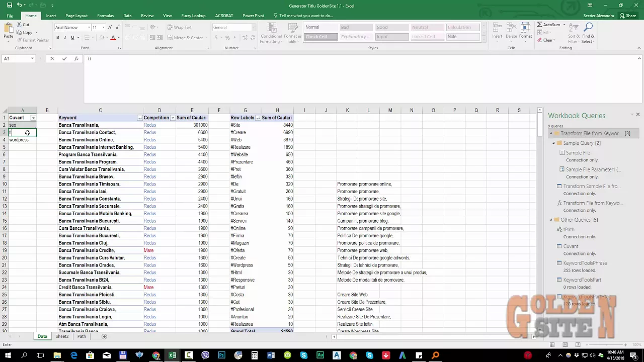Image resolution: width=644 pixels, height=362 pixels.
Task: Open the Keyword column filter dropdown
Action: pyautogui.click(x=140, y=118)
